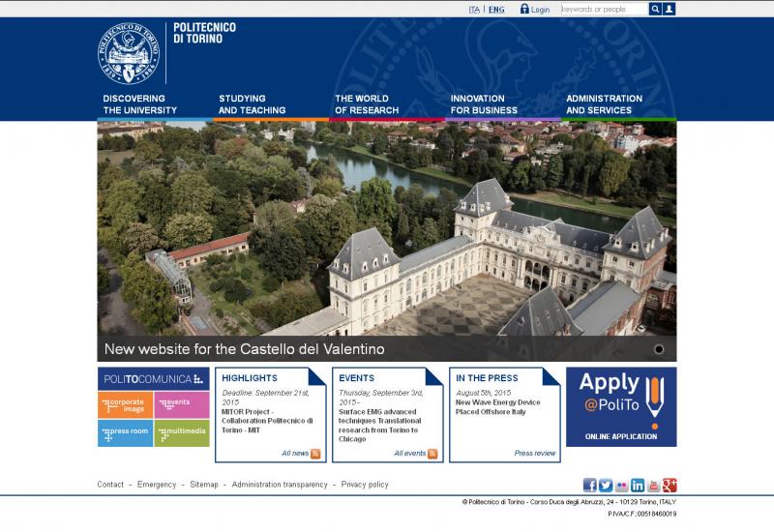Open the Facebook social icon

[590, 486]
